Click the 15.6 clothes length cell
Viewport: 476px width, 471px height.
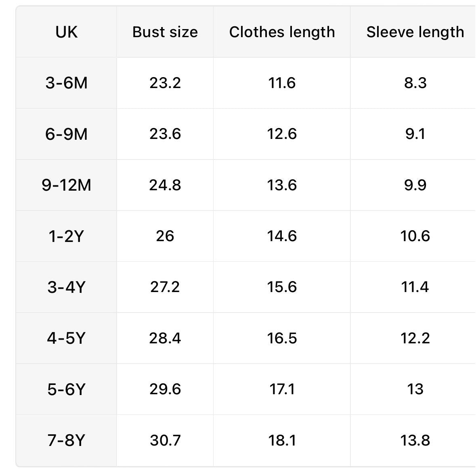[282, 287]
